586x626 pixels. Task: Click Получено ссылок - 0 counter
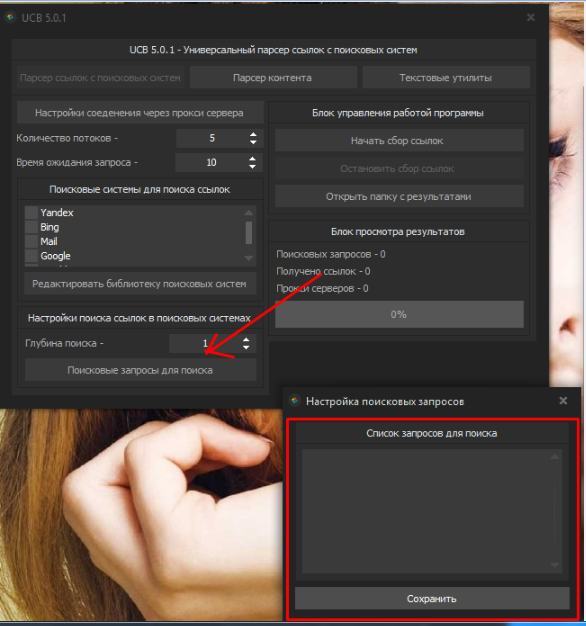tap(323, 271)
